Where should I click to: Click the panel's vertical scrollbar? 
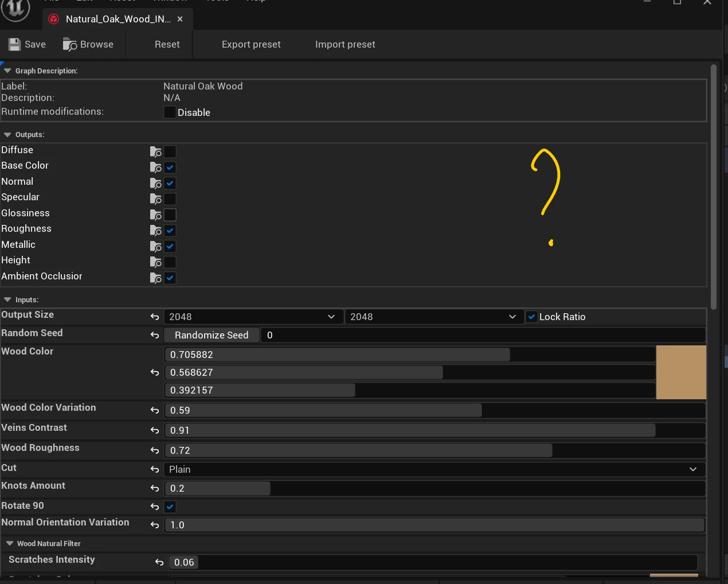(x=714, y=186)
